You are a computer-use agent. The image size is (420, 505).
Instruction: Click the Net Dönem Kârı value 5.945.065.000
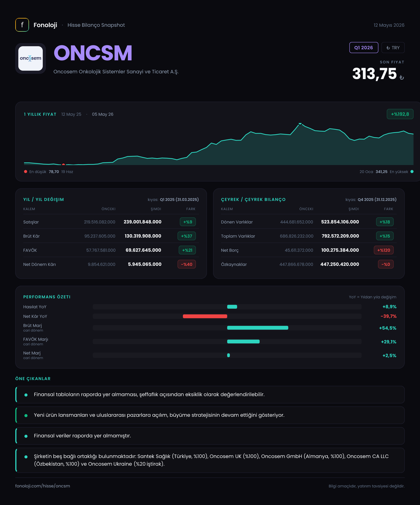(x=145, y=264)
